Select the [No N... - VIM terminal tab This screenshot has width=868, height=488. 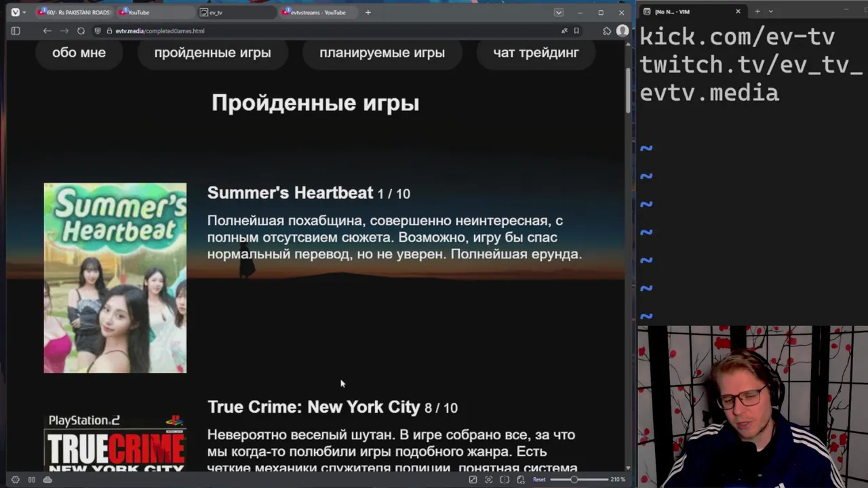tap(692, 12)
